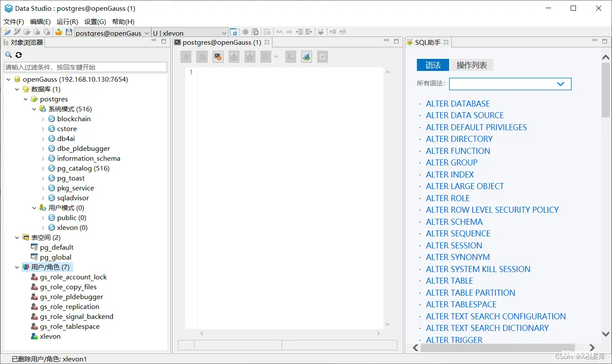
Task: Maximize the object browser panel
Action: pos(164,41)
